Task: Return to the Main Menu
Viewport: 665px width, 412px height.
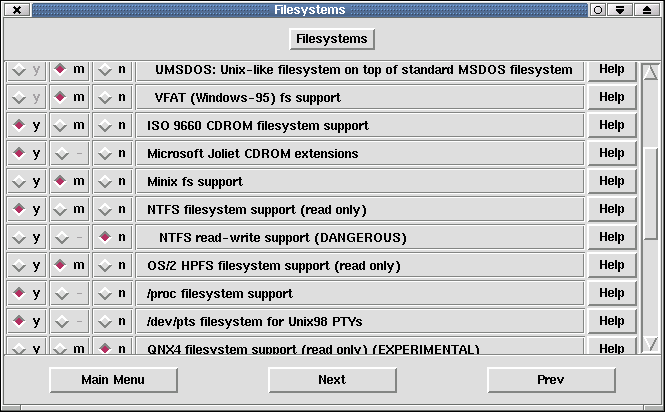Action: pyautogui.click(x=113, y=380)
